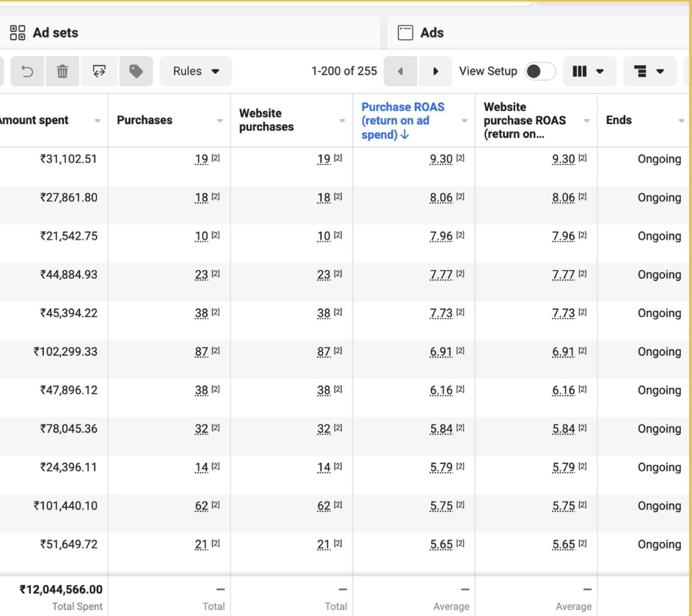Toggle the View Setup switch
The width and height of the screenshot is (692, 616).
click(540, 71)
